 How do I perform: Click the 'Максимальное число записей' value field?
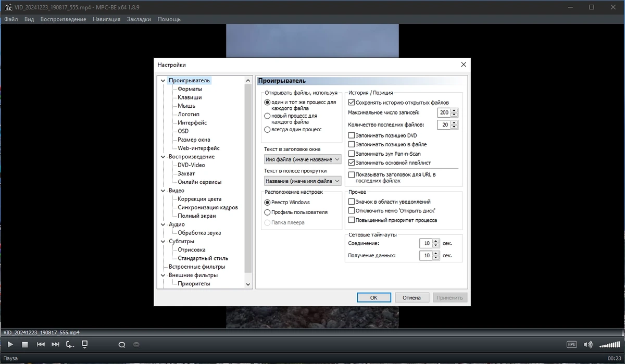[x=444, y=112]
